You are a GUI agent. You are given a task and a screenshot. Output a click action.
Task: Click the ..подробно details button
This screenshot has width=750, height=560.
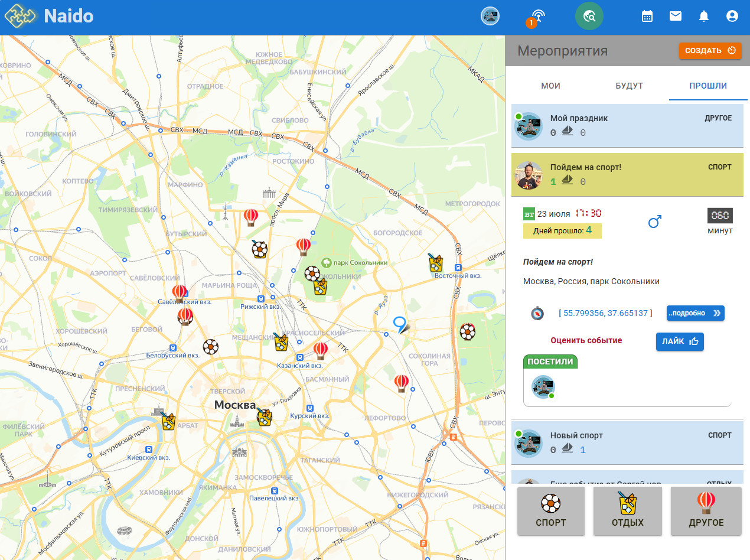tap(696, 313)
